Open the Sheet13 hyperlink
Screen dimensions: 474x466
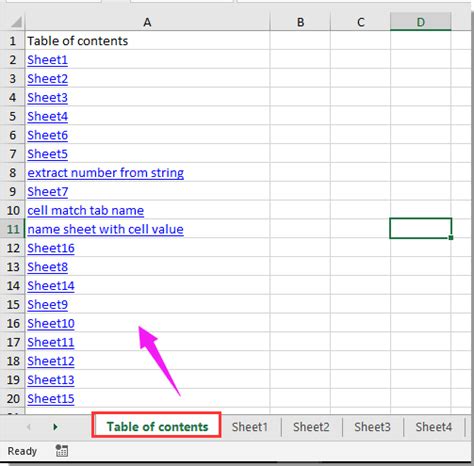pos(51,380)
